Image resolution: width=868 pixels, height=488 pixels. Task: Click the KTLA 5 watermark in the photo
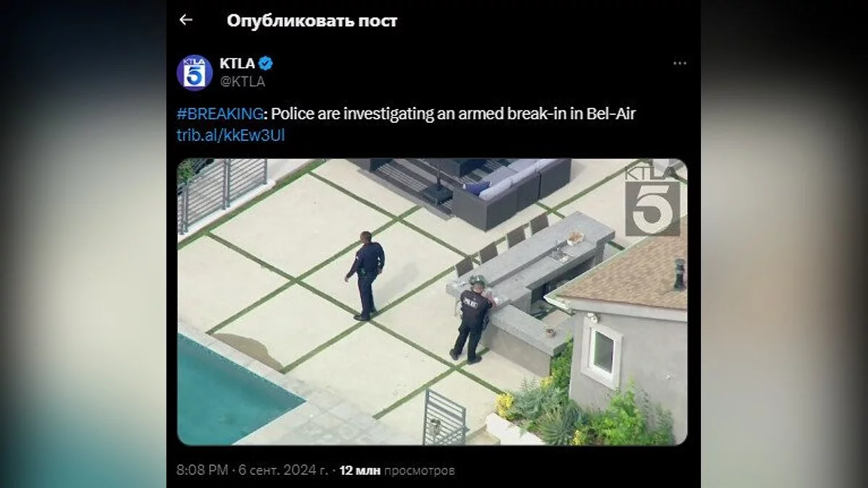[652, 201]
